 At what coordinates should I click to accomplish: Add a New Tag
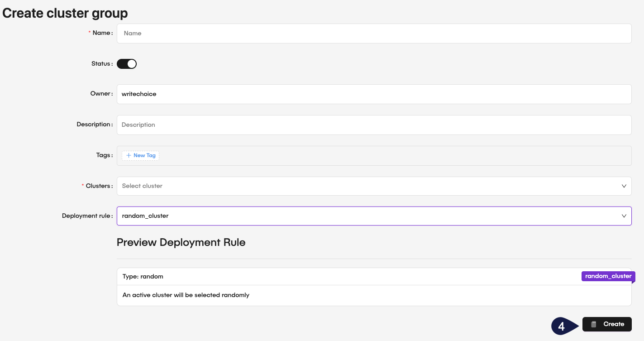click(141, 155)
